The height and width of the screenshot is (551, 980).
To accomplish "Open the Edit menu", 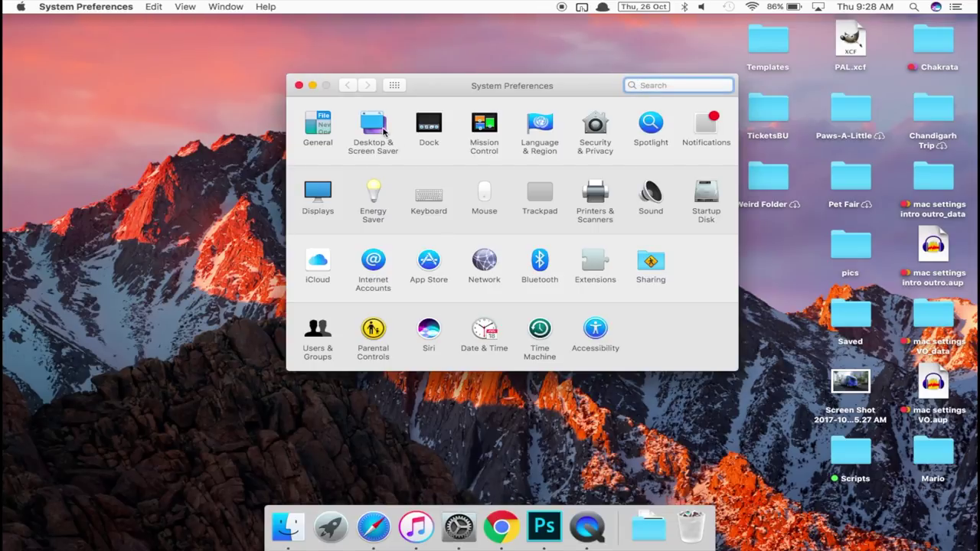I will 153,7.
